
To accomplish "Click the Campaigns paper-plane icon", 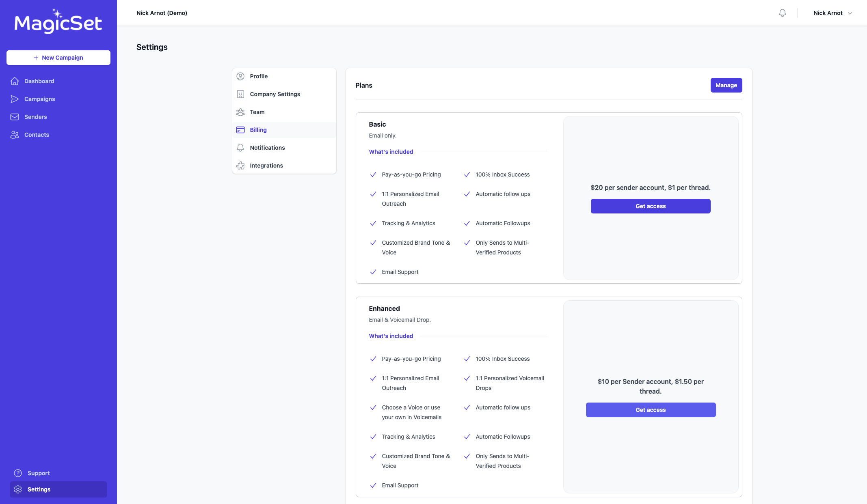I will point(15,99).
